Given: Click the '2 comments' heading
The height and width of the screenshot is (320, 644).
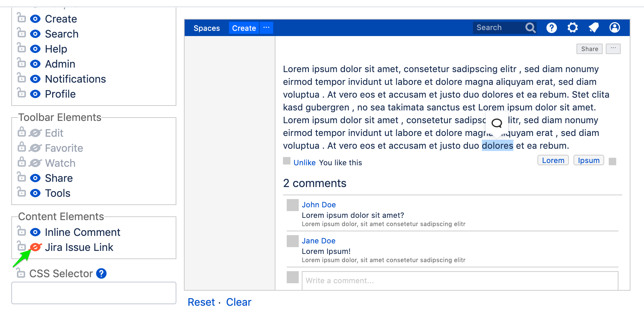Looking at the screenshot, I should (314, 183).
